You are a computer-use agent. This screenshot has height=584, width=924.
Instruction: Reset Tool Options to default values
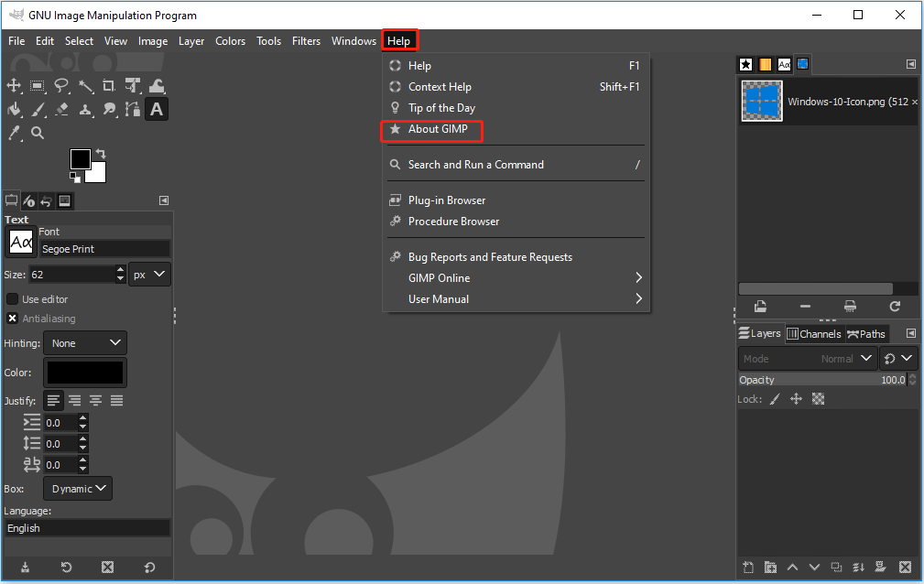click(x=149, y=567)
